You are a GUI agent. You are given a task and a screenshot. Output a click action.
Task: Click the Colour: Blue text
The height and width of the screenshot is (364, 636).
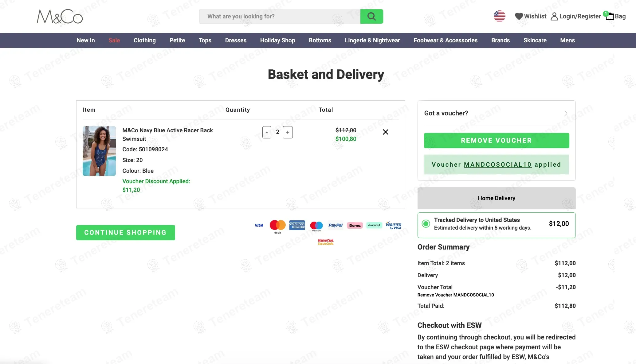point(138,171)
